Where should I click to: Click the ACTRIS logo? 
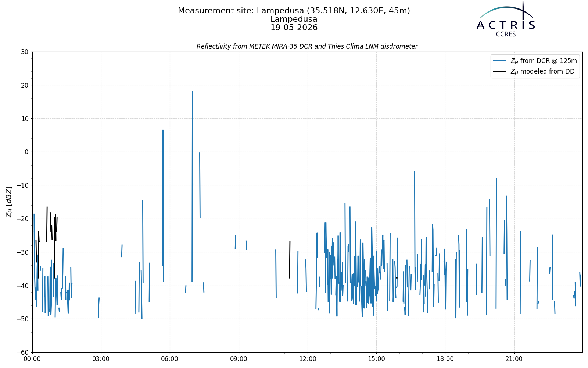tap(506, 19)
